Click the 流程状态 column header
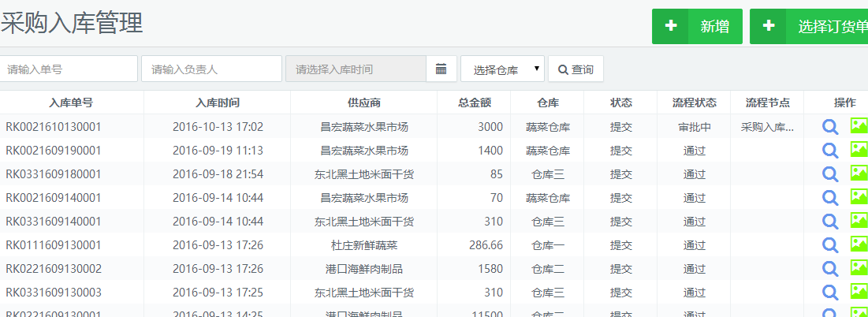 click(694, 103)
